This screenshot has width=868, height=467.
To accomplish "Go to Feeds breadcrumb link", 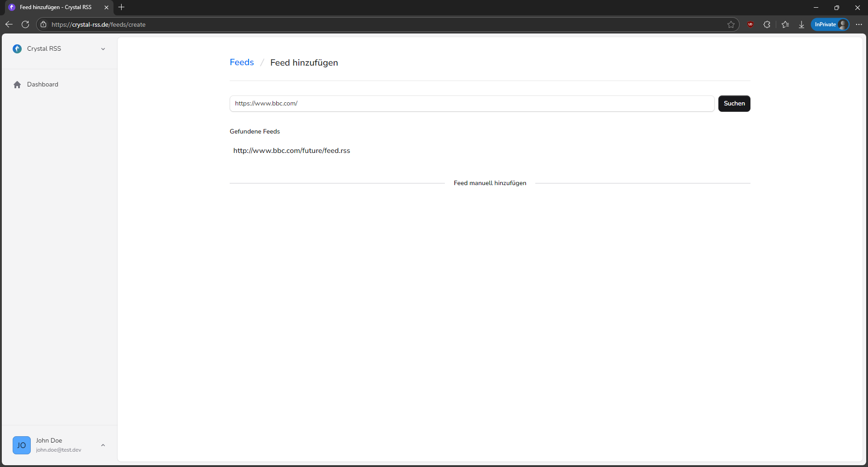I will [x=241, y=62].
